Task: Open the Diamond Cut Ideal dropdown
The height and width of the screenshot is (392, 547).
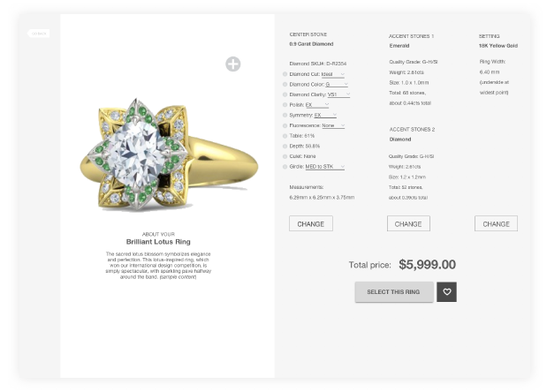Action: pos(333,74)
